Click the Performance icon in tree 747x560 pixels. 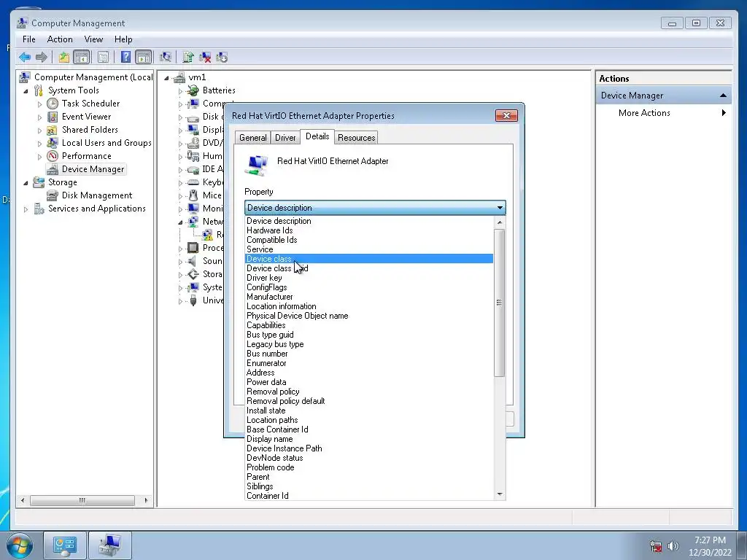coord(53,156)
